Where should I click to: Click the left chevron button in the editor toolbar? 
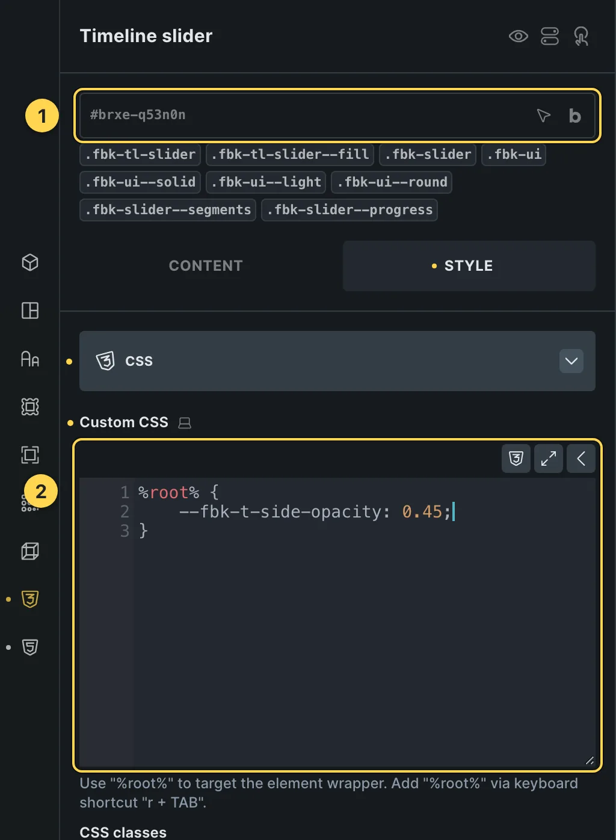click(581, 459)
